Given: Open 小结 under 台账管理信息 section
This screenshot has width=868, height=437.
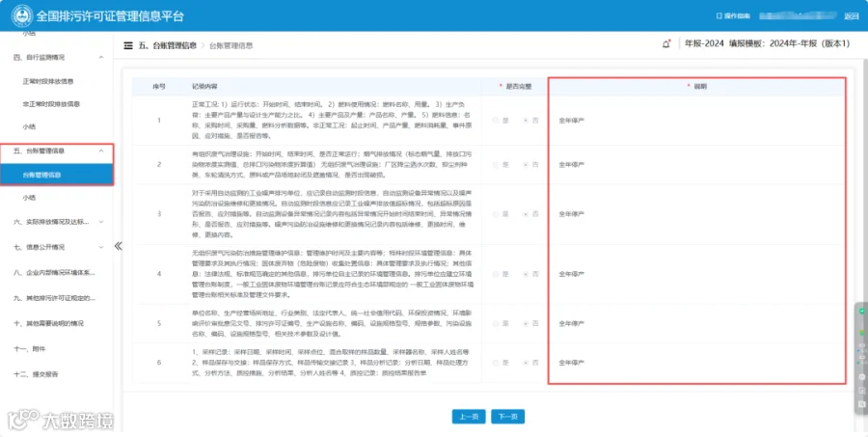Looking at the screenshot, I should 29,198.
